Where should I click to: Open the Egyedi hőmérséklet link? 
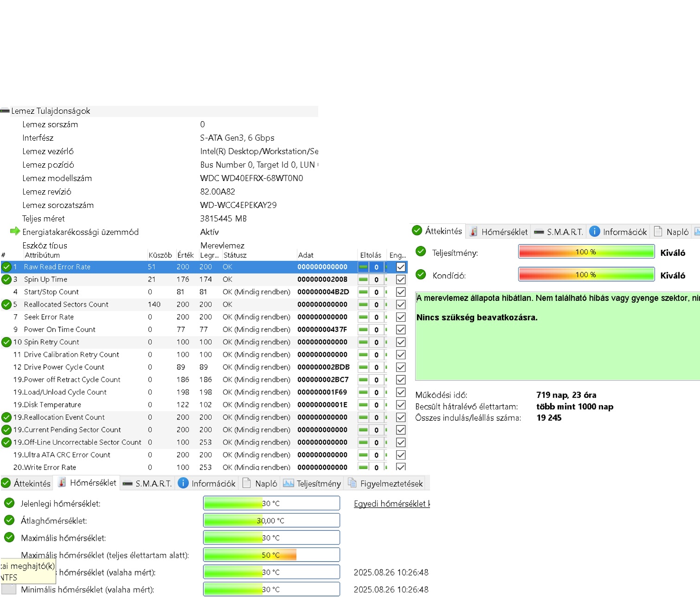pyautogui.click(x=392, y=504)
